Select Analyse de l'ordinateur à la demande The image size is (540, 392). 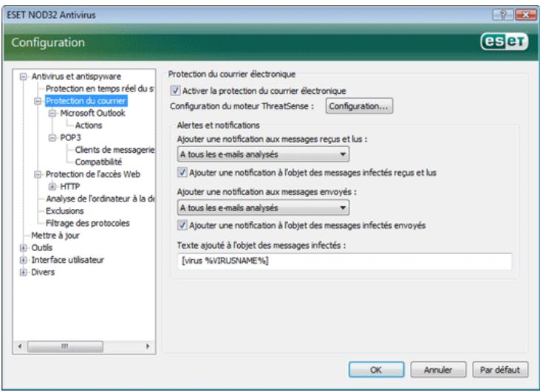[x=100, y=199]
